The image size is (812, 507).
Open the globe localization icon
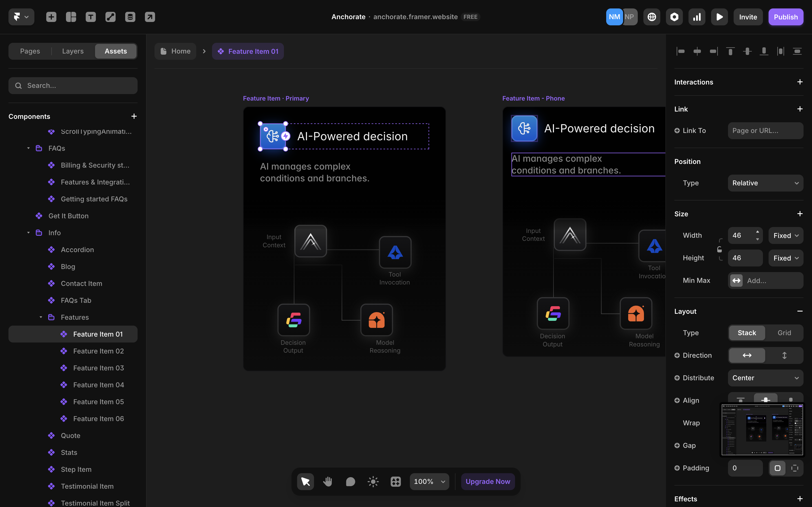pyautogui.click(x=652, y=17)
